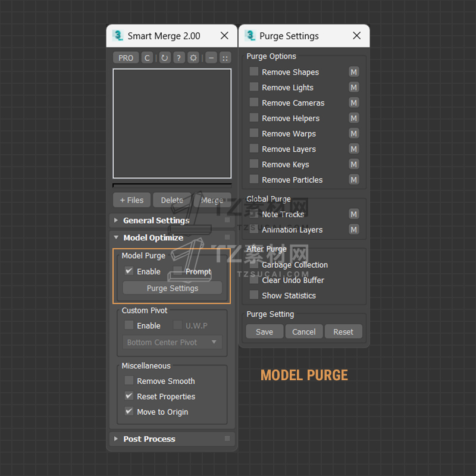Close the Smart Merge 2.00 window
This screenshot has width=476, height=476.
tap(224, 36)
